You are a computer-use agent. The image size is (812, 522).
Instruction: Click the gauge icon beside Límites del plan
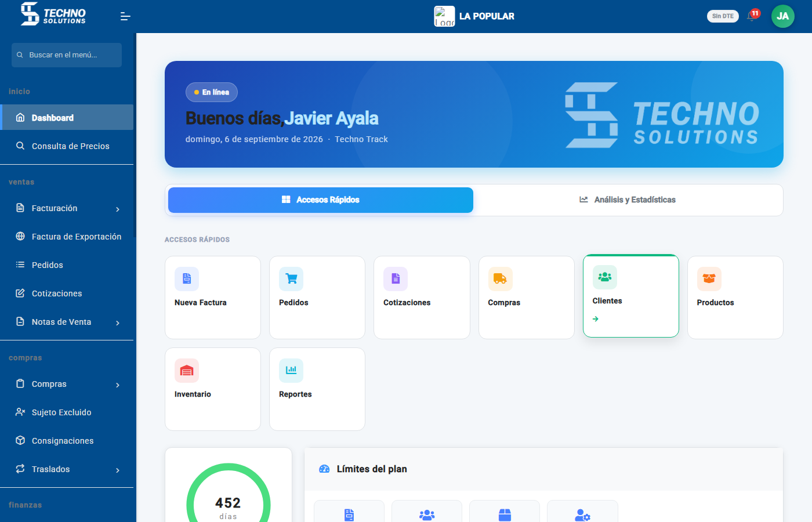point(324,469)
